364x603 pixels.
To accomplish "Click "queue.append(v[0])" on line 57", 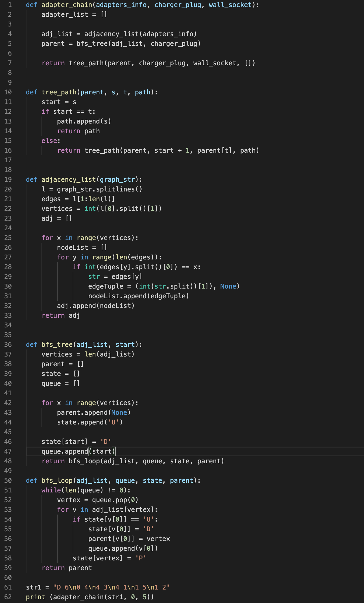I will [123, 549].
